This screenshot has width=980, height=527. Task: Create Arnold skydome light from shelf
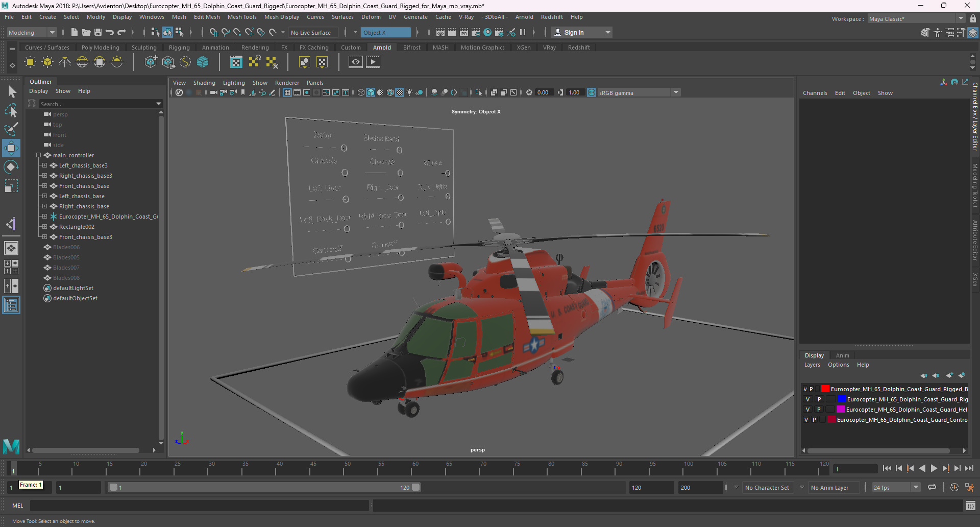coord(82,62)
